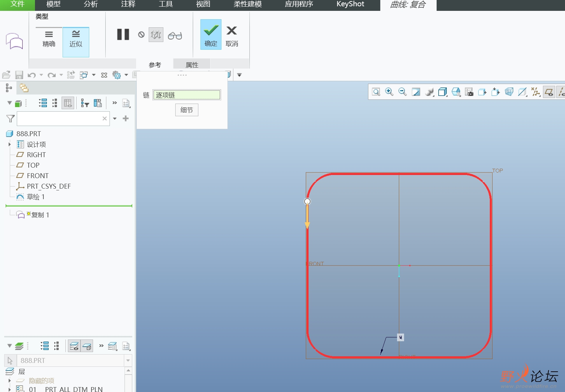Click the layer tree folders icon
This screenshot has height=392, width=565.
click(x=24, y=88)
